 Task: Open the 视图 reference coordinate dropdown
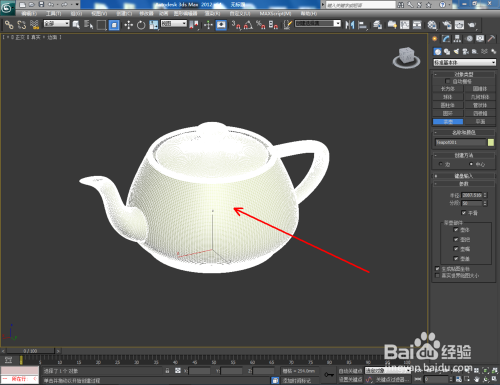pos(174,24)
